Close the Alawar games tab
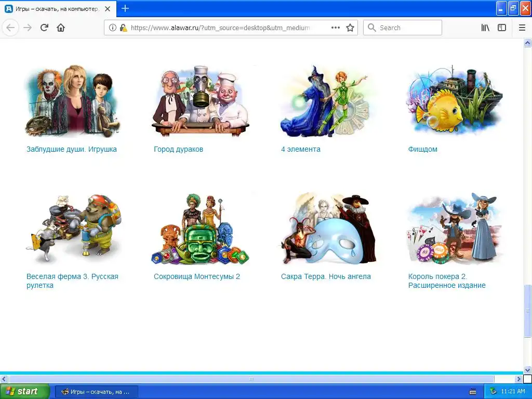The width and height of the screenshot is (532, 399). tap(108, 9)
